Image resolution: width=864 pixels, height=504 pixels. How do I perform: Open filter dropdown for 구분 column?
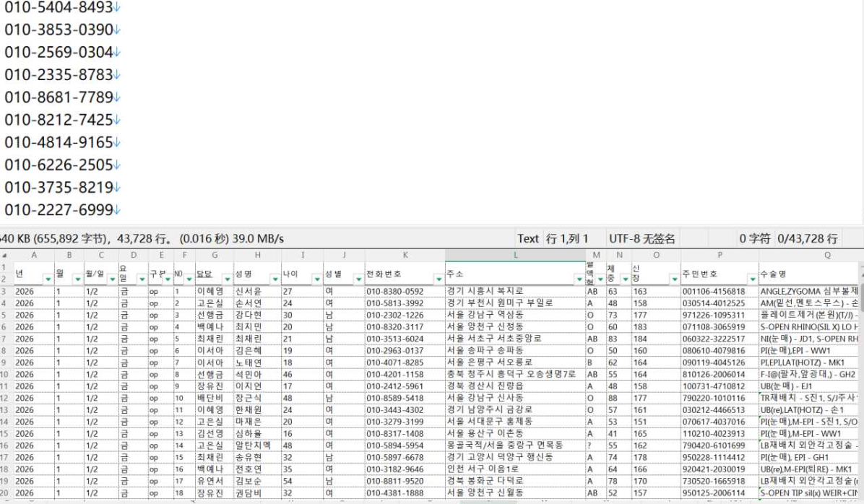click(168, 279)
